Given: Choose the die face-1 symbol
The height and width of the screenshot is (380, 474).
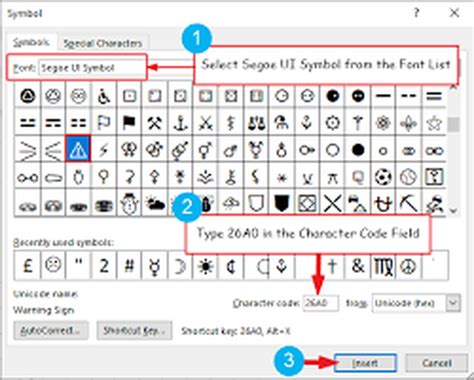Looking at the screenshot, I should pyautogui.click(x=129, y=96).
